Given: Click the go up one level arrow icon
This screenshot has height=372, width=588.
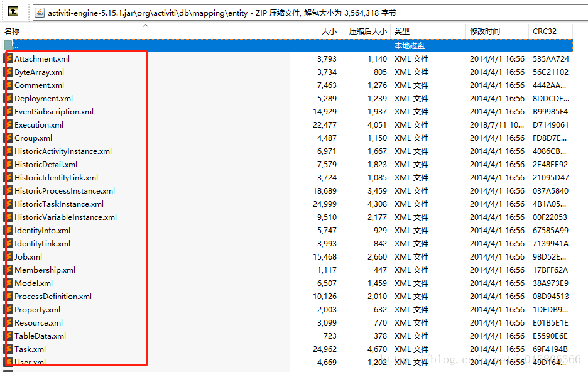Looking at the screenshot, I should tap(13, 11).
